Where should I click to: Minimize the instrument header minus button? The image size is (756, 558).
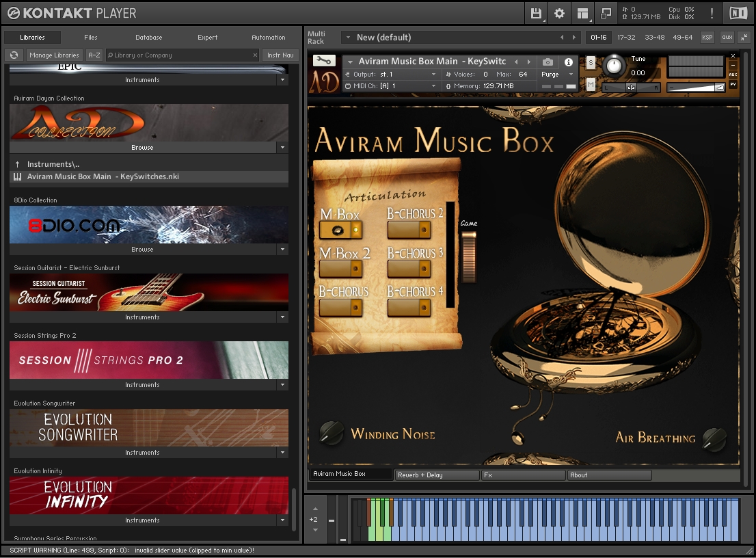tap(733, 65)
